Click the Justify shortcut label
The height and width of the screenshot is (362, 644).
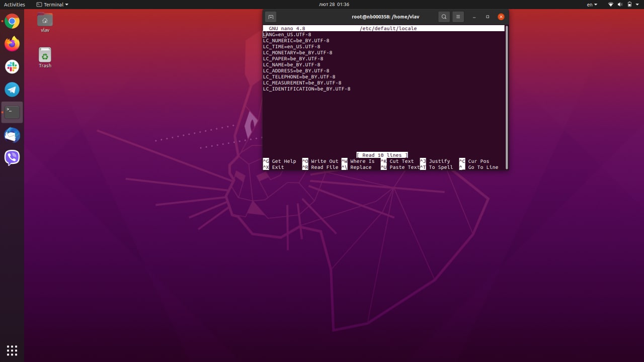[439, 161]
